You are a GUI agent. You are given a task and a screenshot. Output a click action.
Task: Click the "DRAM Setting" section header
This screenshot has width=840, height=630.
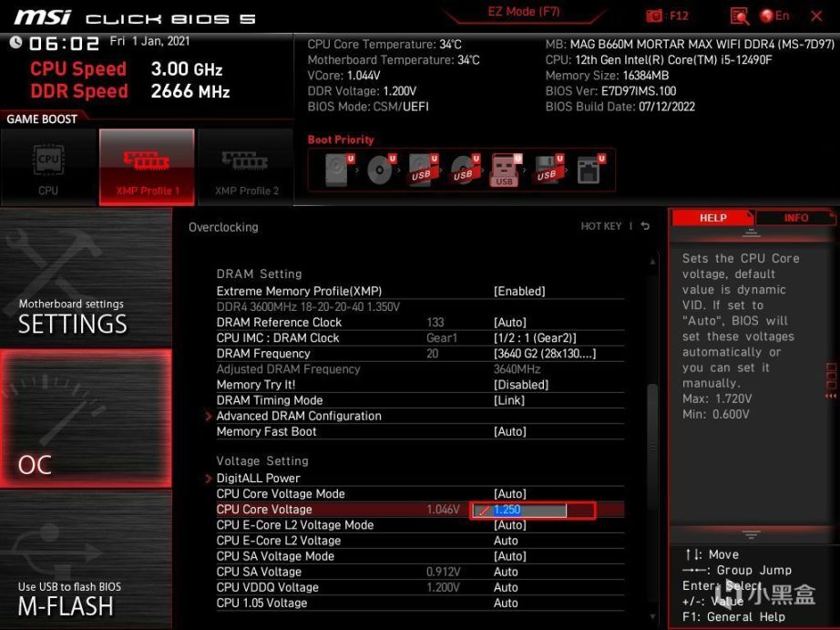259,274
